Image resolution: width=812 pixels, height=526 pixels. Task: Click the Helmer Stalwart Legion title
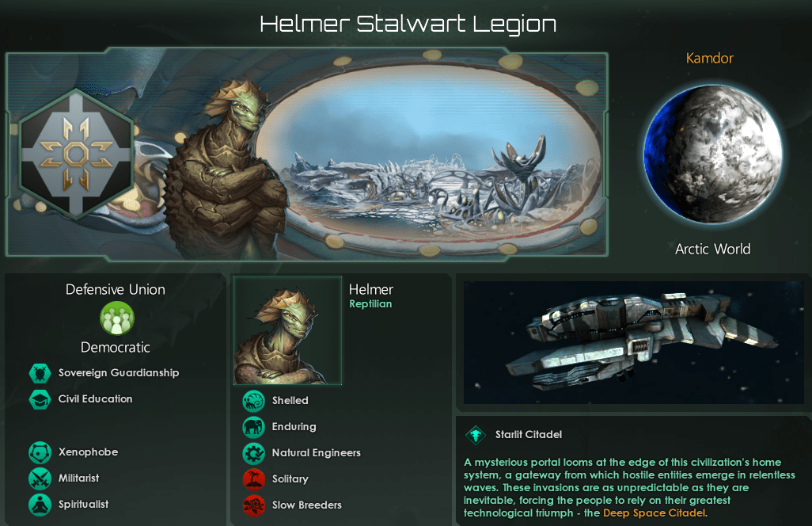[x=408, y=24]
